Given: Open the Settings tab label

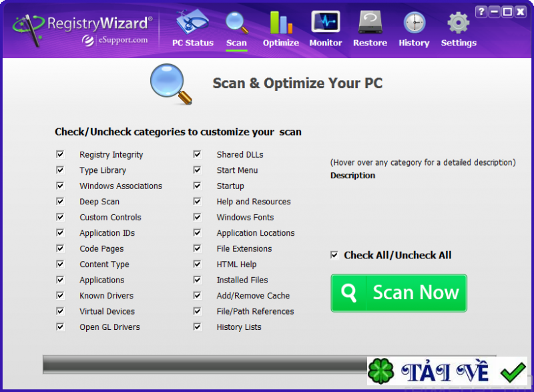Looking at the screenshot, I should point(459,43).
